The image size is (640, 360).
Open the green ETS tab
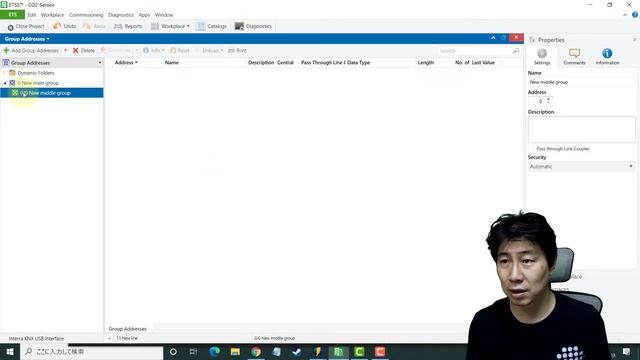tap(12, 15)
